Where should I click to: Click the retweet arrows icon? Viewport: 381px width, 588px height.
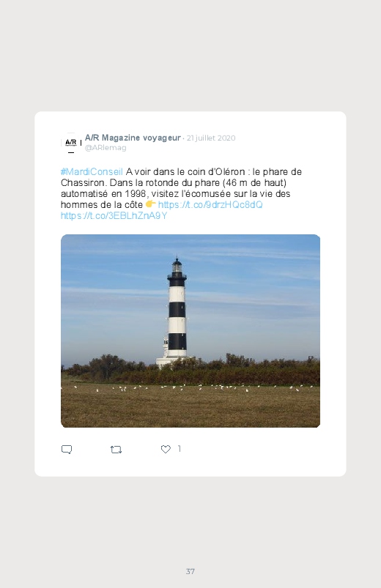point(116,450)
